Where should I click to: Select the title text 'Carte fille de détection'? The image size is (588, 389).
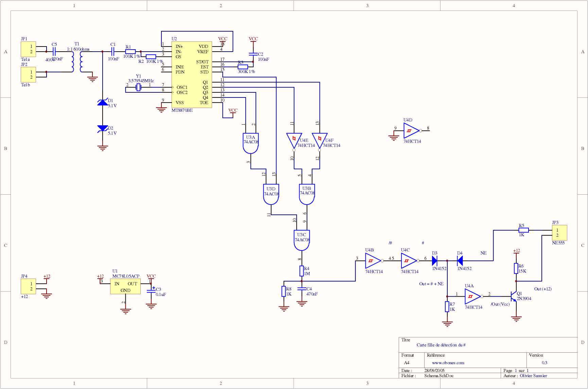point(441,345)
